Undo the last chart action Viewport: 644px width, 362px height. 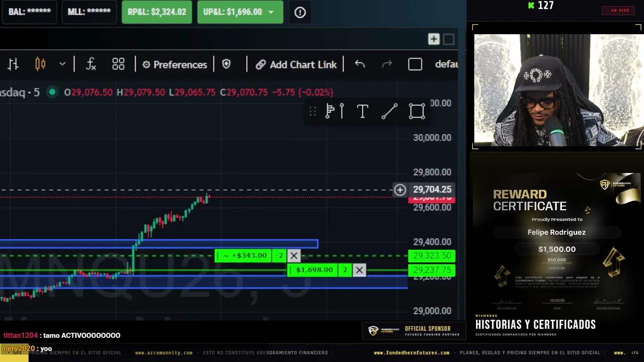pyautogui.click(x=360, y=64)
